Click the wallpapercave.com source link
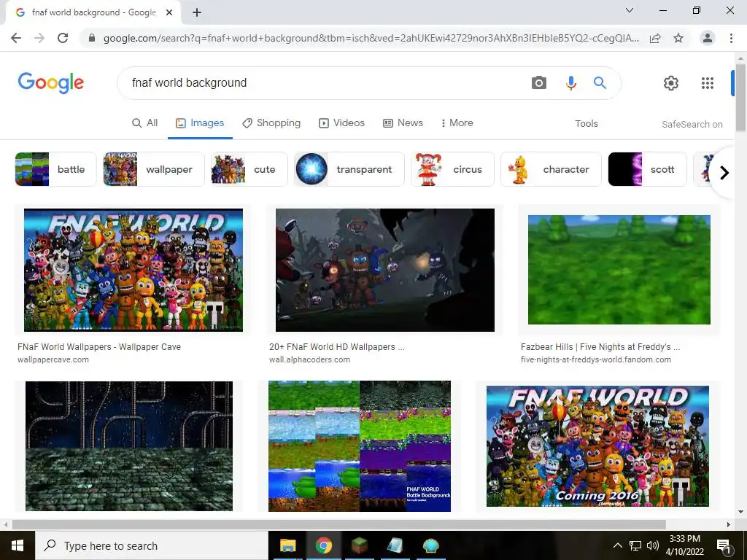Screen dimensions: 747x560 coord(53,359)
